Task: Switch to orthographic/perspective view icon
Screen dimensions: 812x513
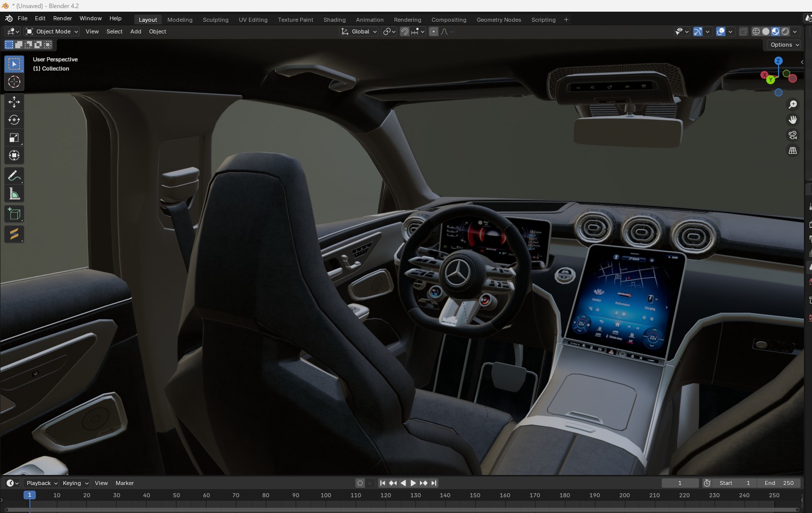Action: click(792, 151)
